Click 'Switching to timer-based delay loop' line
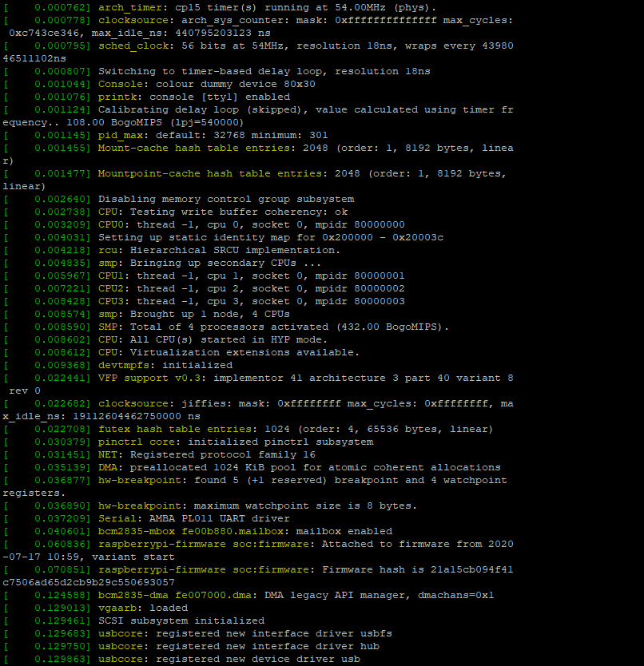The image size is (644, 666). coord(264,71)
